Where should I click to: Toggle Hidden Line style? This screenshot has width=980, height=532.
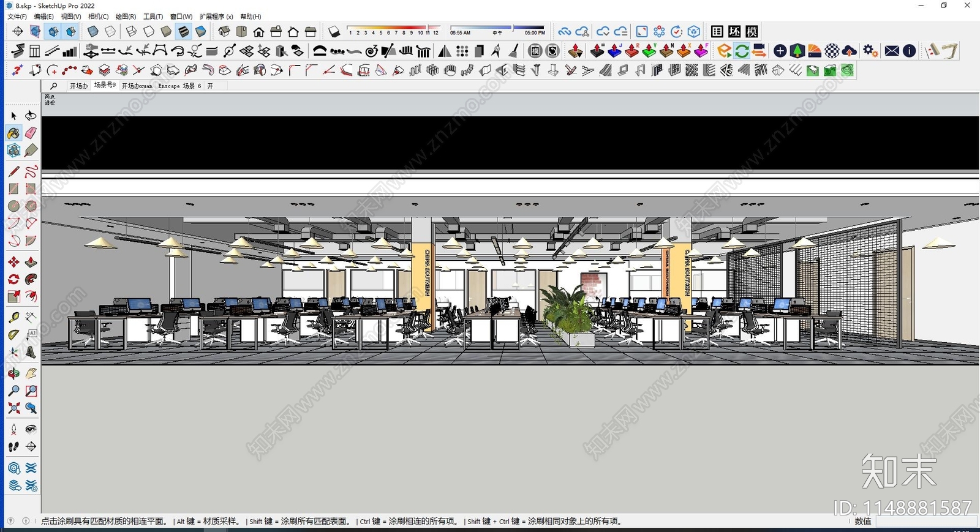click(149, 32)
